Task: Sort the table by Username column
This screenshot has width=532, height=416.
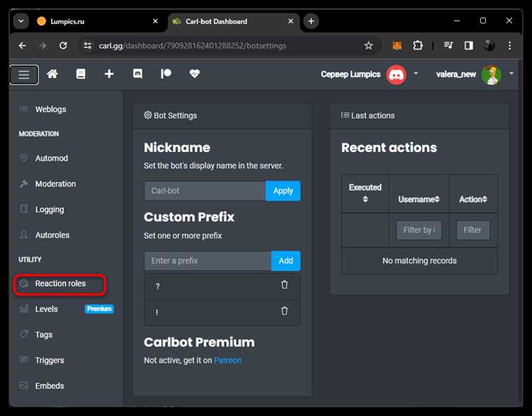Action: pyautogui.click(x=419, y=199)
